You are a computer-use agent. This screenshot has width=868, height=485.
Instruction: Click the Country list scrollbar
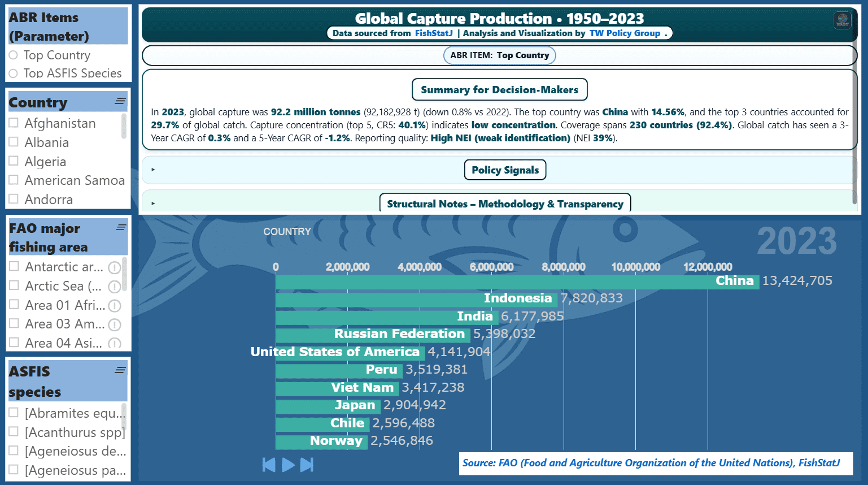click(x=124, y=127)
